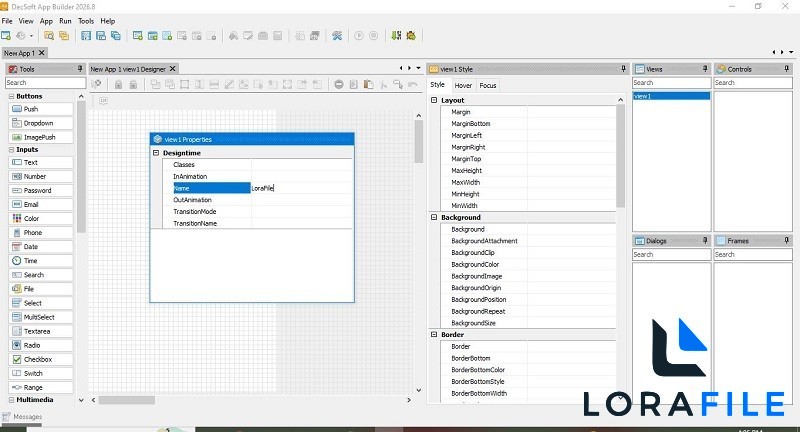The image size is (800, 432).
Task: Click the New app toolbar icon
Action: tap(6, 36)
